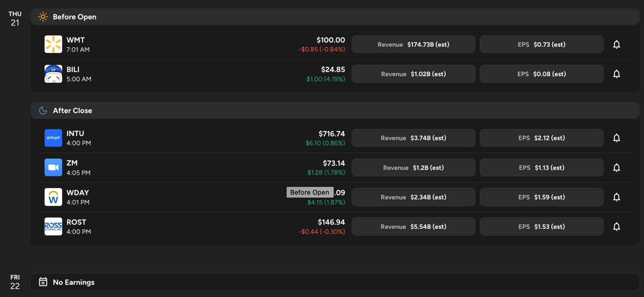Expand the No Earnings row for Friday
The height and width of the screenshot is (297, 644).
[x=335, y=282]
